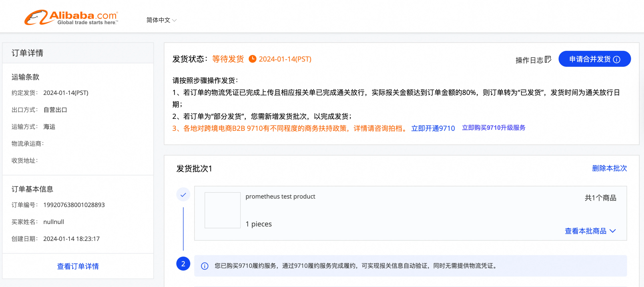The width and height of the screenshot is (644, 287).
Task: Open 查看订单详情 link
Action: pos(78,266)
